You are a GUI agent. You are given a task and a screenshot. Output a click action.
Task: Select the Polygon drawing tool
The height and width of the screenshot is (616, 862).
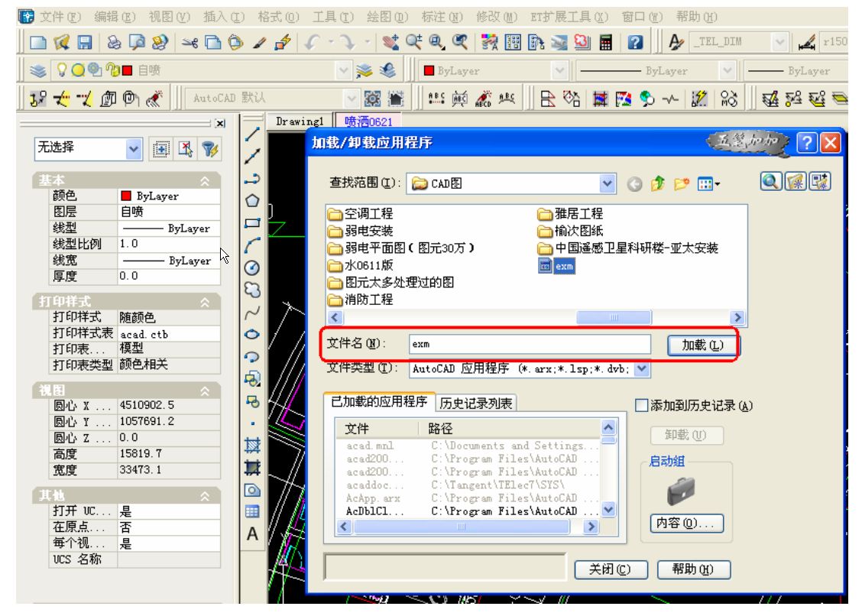point(252,201)
